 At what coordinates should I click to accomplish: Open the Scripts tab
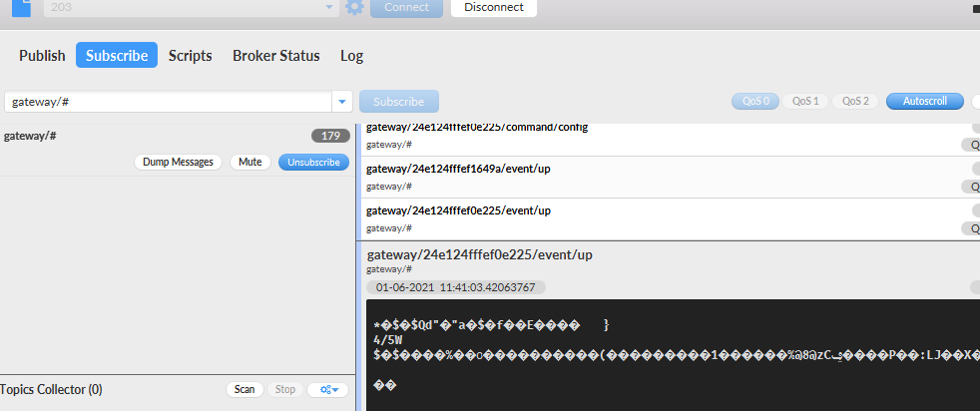click(x=190, y=56)
